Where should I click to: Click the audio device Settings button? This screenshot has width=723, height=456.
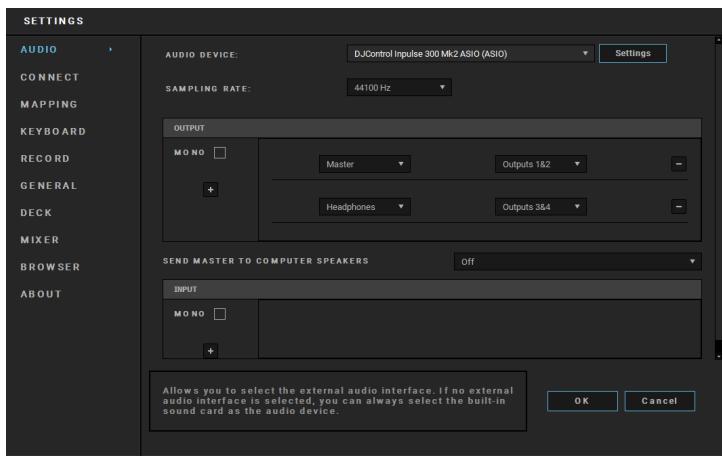pyautogui.click(x=633, y=53)
